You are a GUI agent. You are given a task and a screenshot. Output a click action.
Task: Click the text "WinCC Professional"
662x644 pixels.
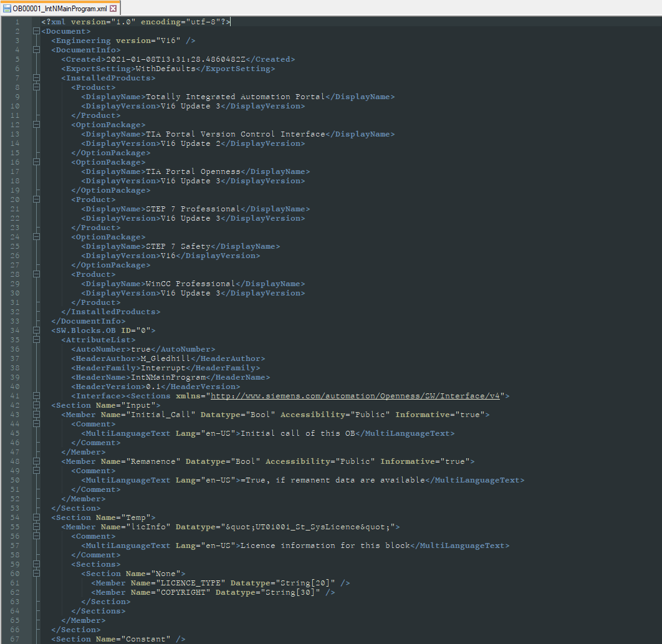coord(190,284)
